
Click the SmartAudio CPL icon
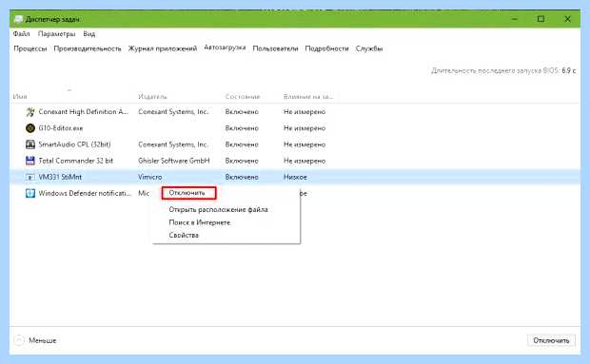click(30, 144)
